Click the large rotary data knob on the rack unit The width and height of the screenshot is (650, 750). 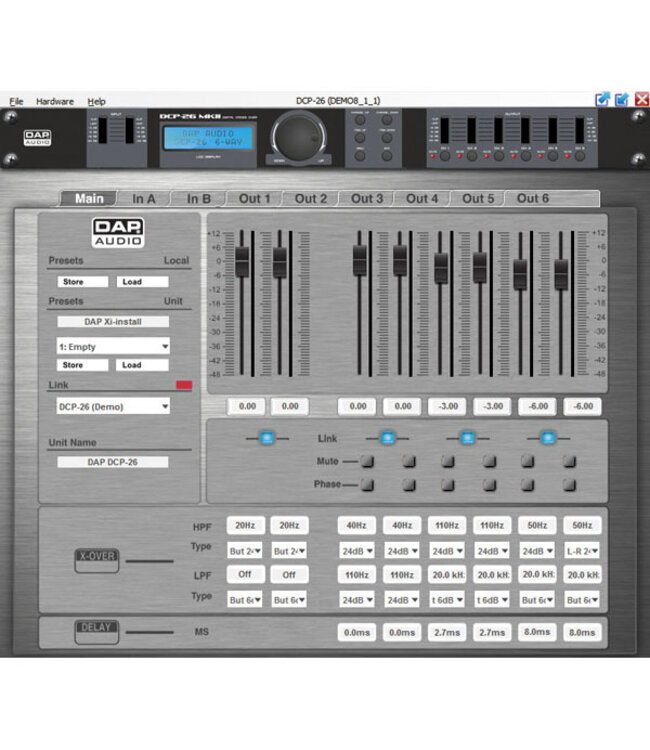pos(299,138)
